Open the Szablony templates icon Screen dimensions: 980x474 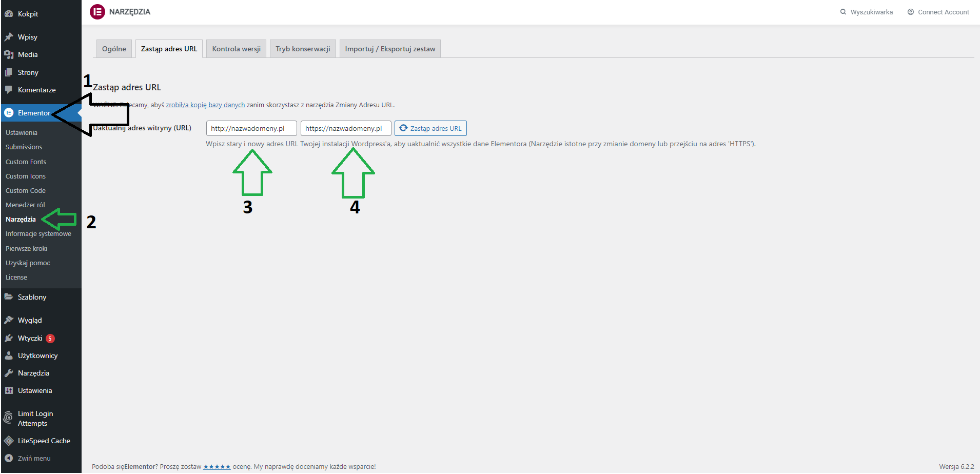[x=9, y=297]
